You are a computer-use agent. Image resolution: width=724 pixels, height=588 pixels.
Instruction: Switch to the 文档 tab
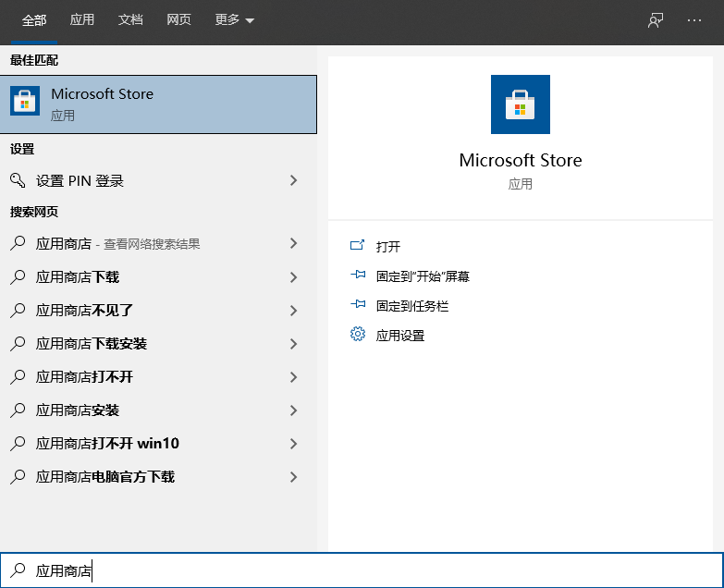[130, 19]
